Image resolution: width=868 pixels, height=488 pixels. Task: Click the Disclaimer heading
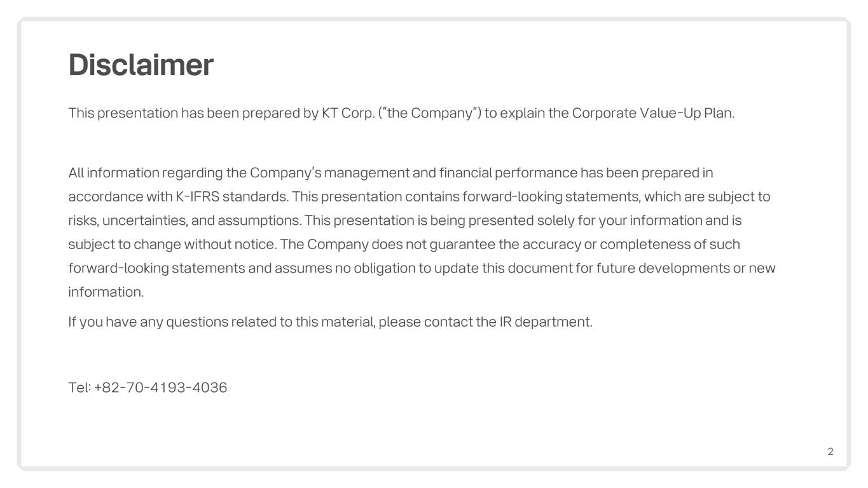coord(141,65)
